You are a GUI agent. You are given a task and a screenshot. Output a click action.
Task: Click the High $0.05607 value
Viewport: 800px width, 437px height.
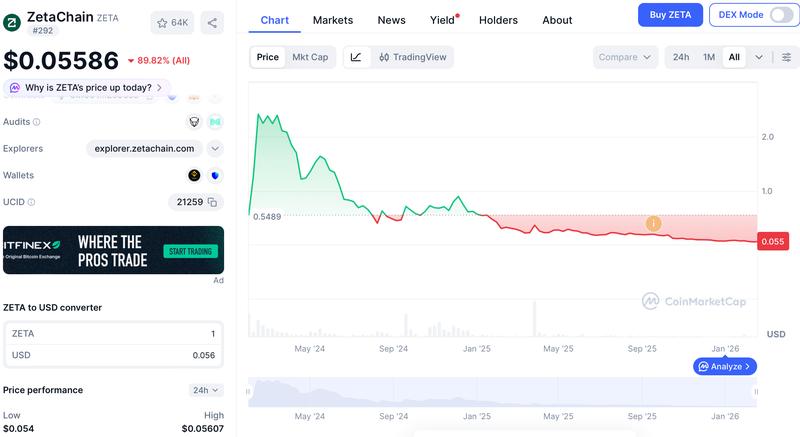coord(203,428)
